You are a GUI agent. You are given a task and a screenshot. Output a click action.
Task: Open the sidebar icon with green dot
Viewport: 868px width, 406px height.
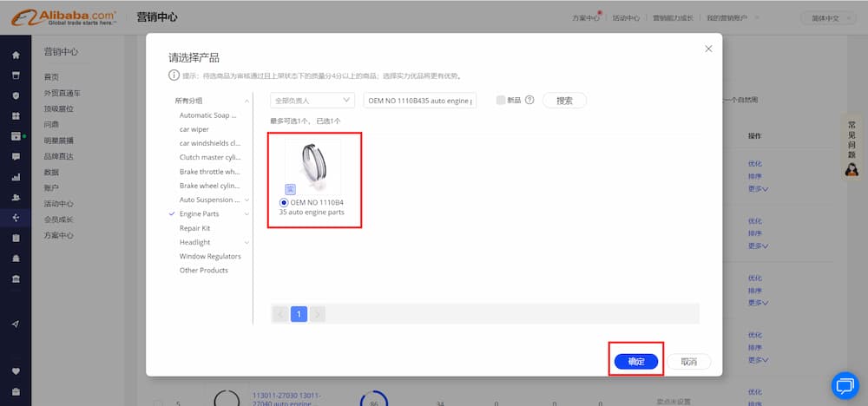(x=16, y=136)
